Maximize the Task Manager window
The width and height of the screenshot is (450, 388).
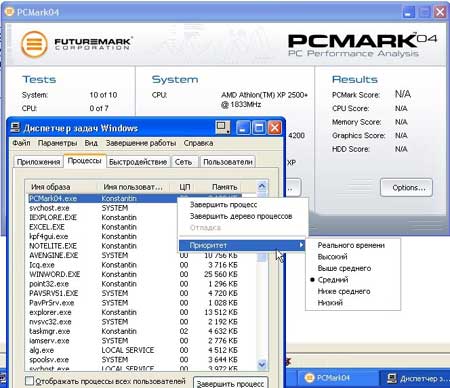(x=259, y=128)
